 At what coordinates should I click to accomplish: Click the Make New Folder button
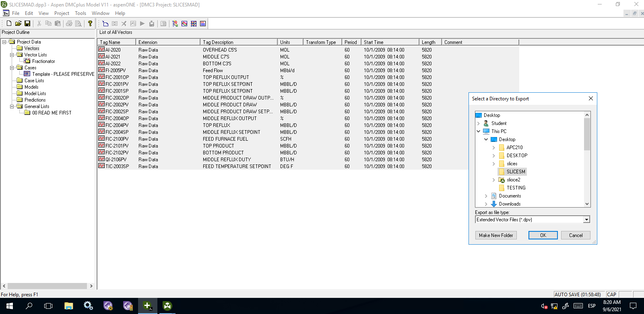(496, 235)
